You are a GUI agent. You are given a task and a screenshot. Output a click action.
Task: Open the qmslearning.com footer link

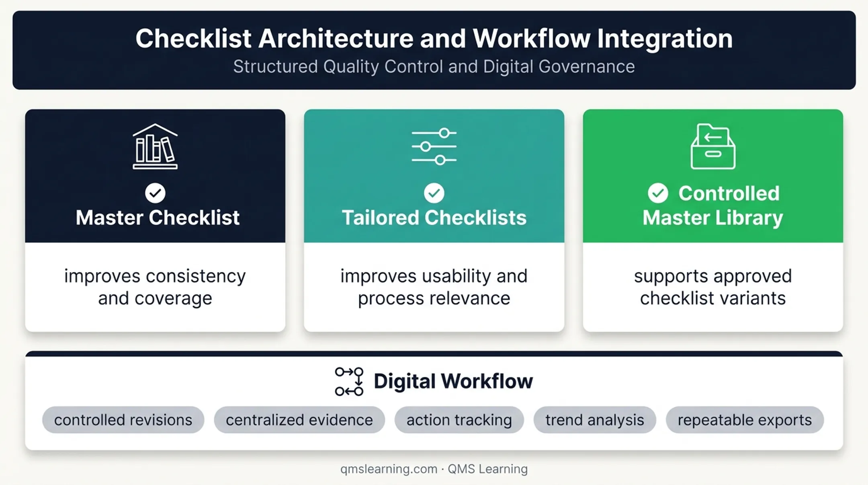coord(389,469)
